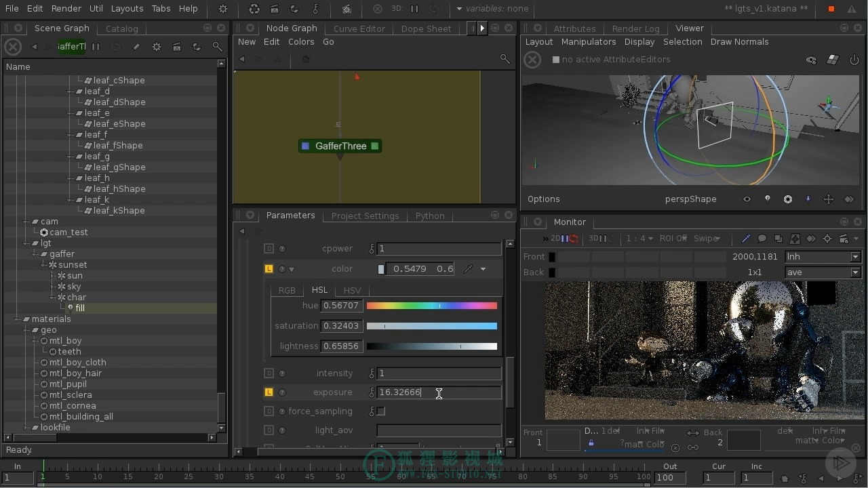Toggle the pause button in Scene Graph toolbar
This screenshot has height=488, width=868.
click(96, 47)
